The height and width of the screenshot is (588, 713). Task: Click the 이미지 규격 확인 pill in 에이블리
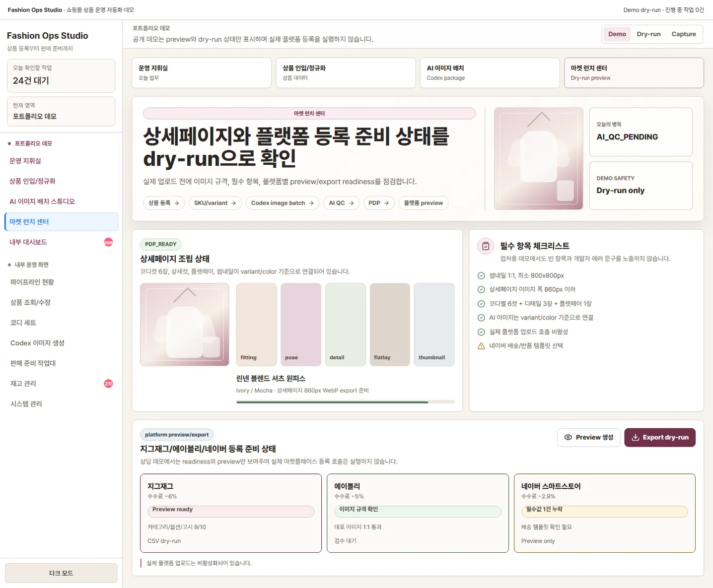pos(418,512)
